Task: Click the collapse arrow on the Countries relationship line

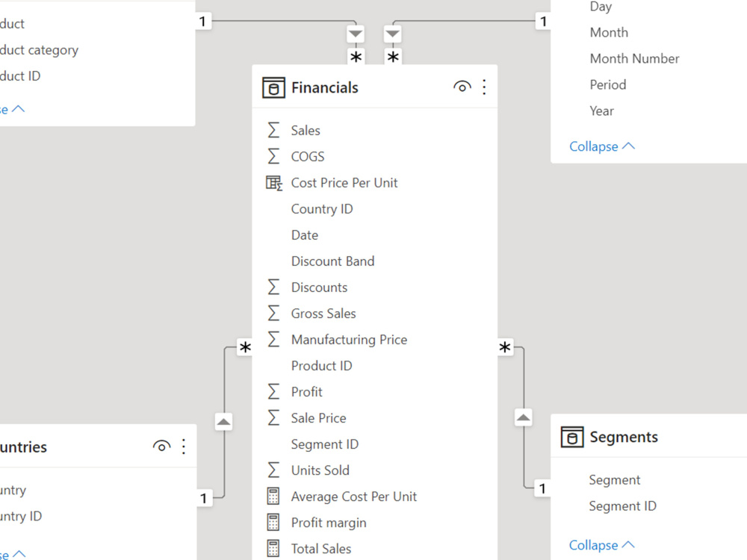Action: (x=223, y=421)
